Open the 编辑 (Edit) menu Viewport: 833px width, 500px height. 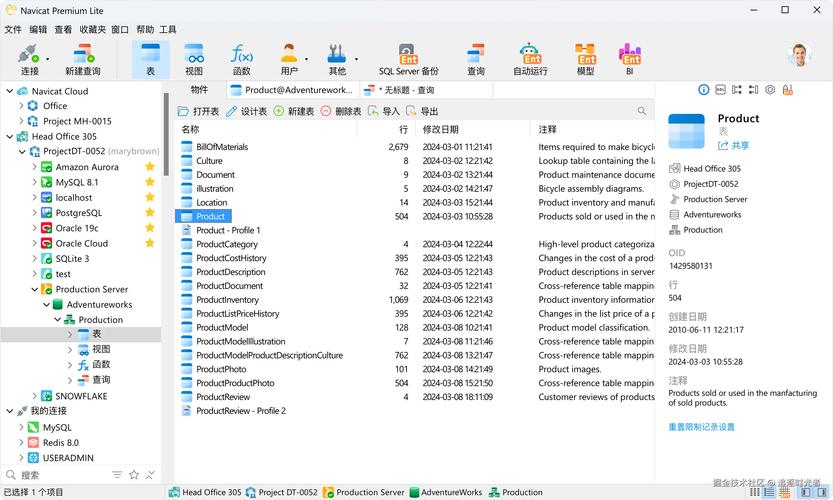(x=38, y=29)
